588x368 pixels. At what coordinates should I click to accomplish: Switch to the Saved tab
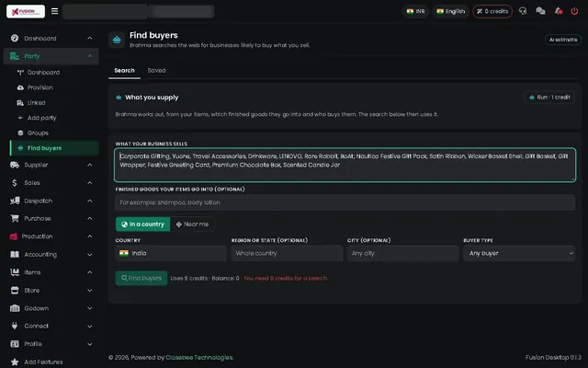[157, 71]
